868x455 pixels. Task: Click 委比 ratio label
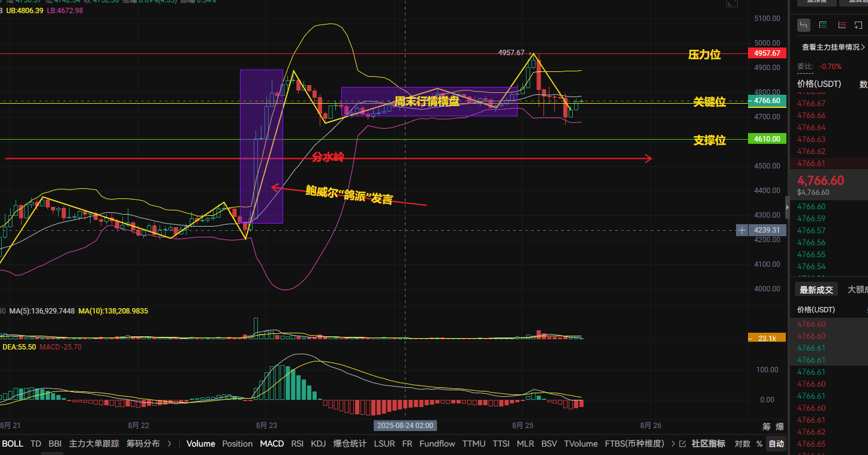click(x=806, y=67)
